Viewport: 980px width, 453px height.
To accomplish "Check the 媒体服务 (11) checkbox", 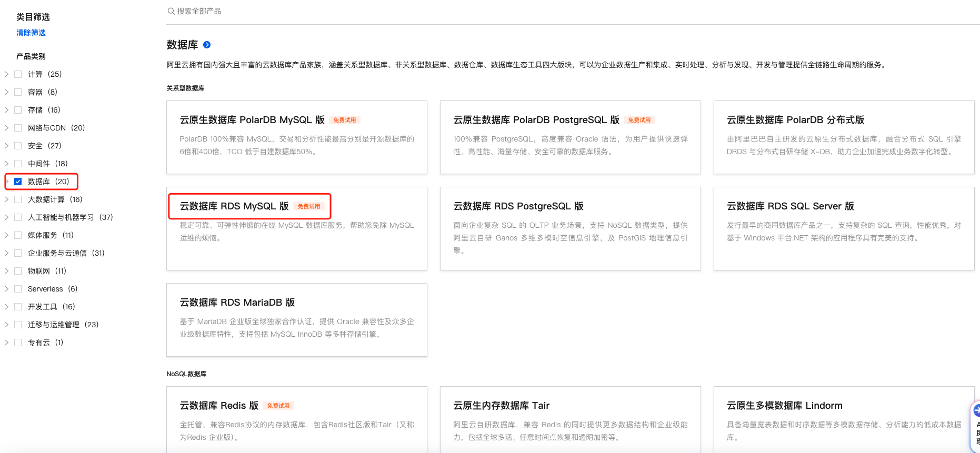I will click(18, 235).
